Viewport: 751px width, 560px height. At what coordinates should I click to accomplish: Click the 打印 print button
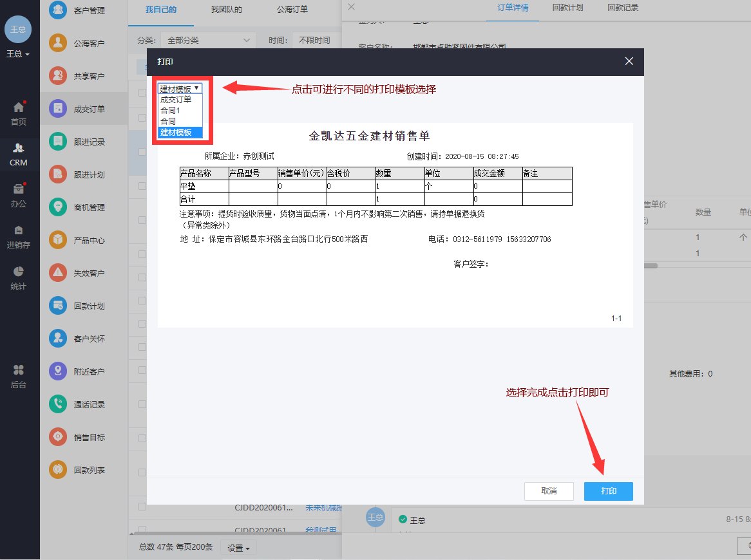(608, 491)
